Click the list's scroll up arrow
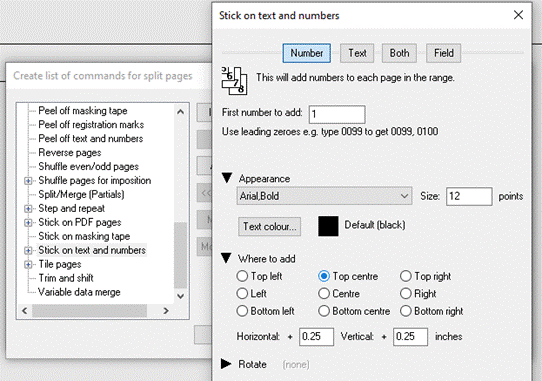This screenshot has width=542, height=381. click(180, 112)
